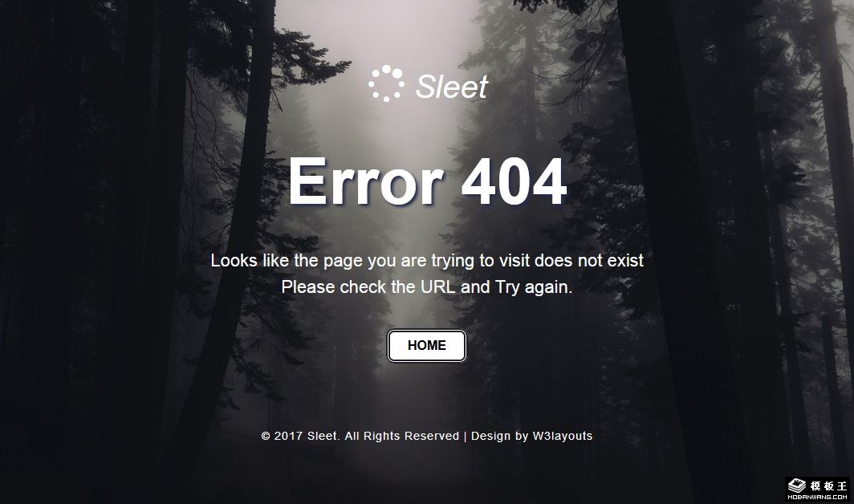
Task: Select the 404 number in the heading
Action: (514, 181)
